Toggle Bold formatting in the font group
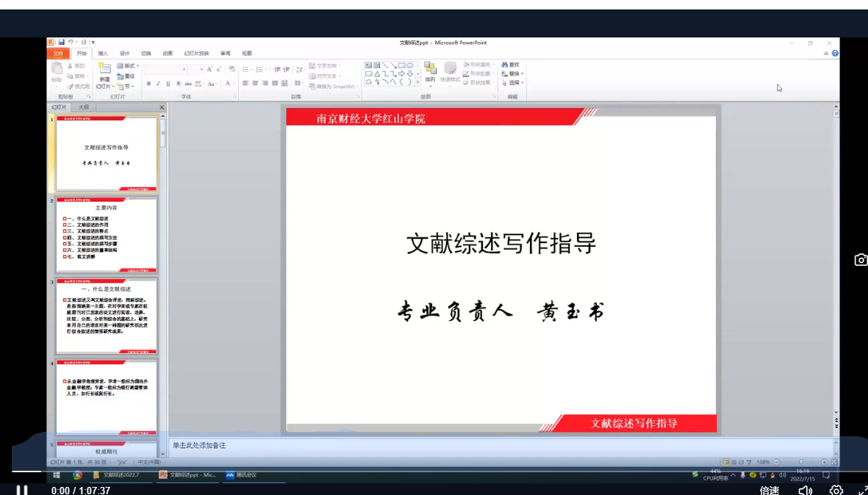The image size is (868, 495). coord(148,84)
